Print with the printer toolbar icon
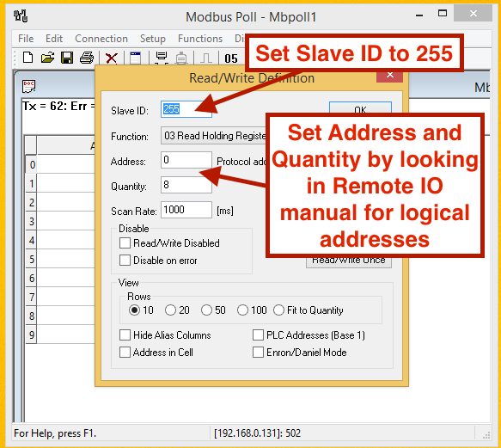 [x=87, y=58]
